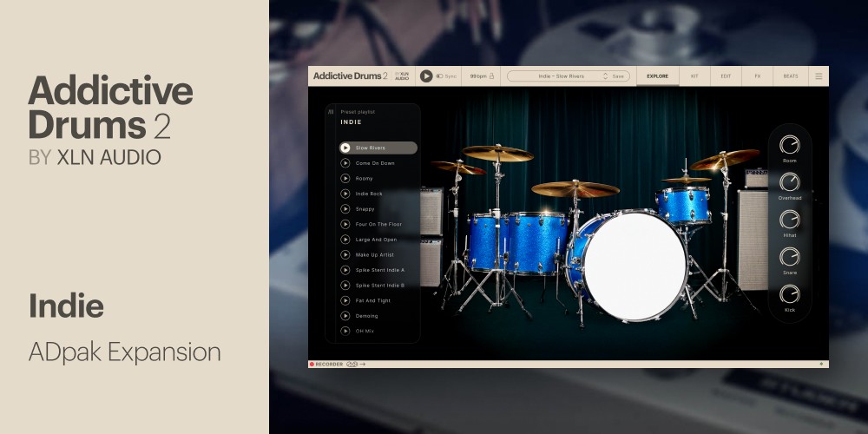The height and width of the screenshot is (434, 868).
Task: Click the Room level knob
Action: pyautogui.click(x=790, y=145)
